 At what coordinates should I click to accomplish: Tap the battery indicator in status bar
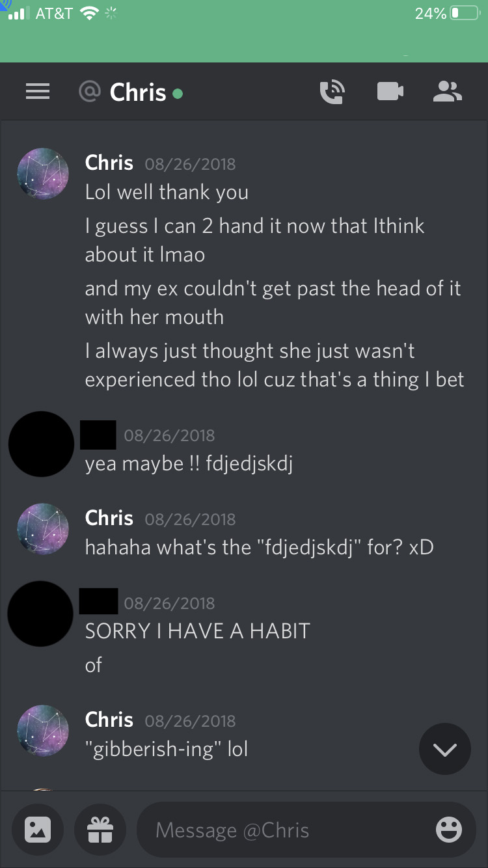464,13
